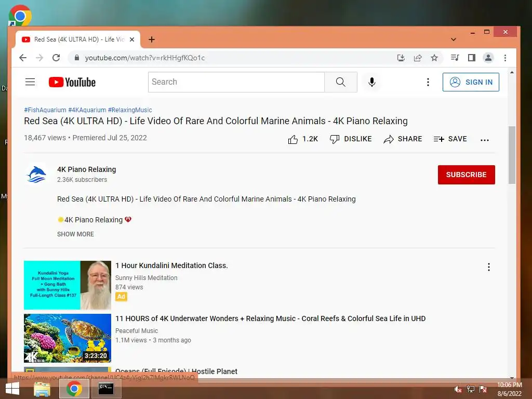Click the browser forward arrow
The height and width of the screenshot is (399, 532).
click(x=39, y=58)
